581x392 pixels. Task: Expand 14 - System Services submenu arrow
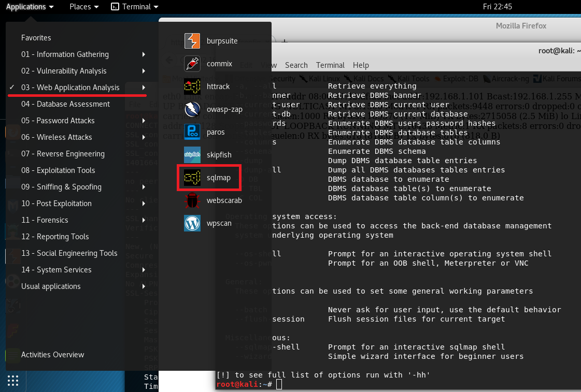144,270
